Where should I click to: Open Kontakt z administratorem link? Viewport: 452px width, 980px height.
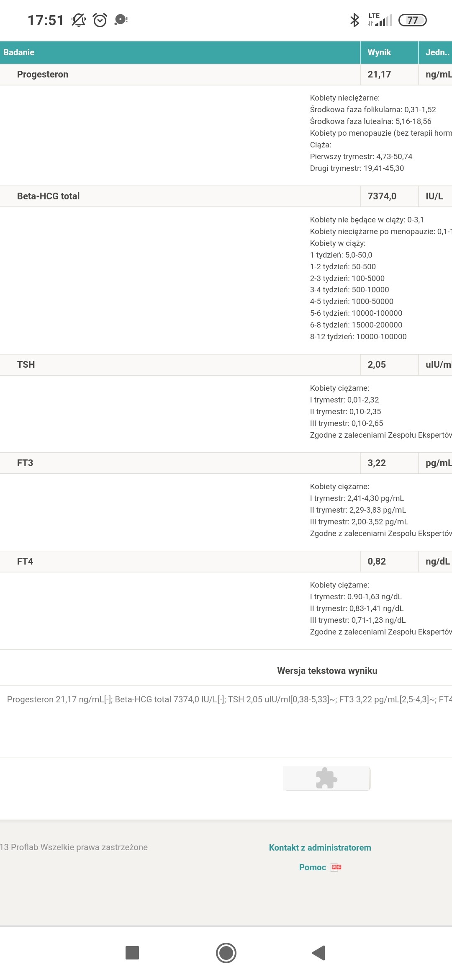[x=320, y=848]
